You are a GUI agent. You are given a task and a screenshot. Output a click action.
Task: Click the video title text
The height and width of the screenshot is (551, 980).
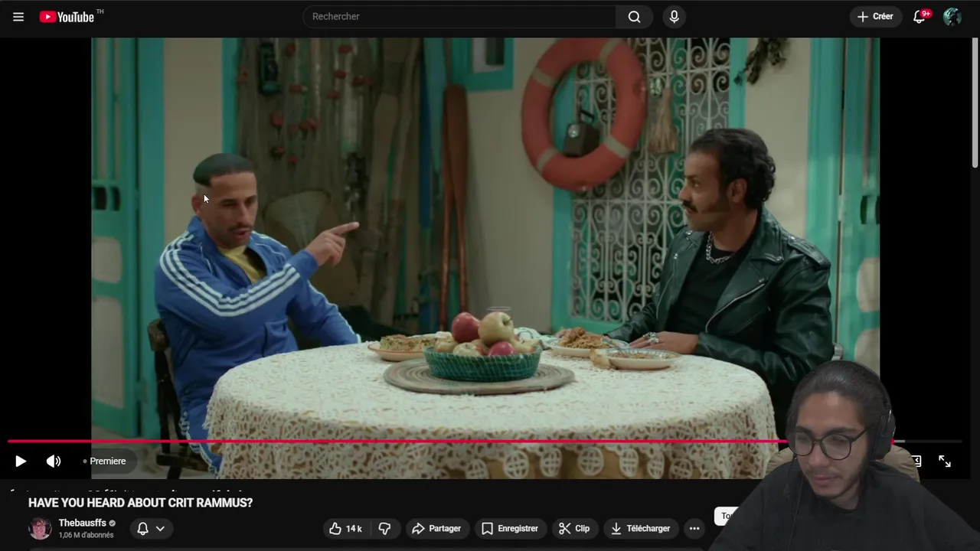140,503
